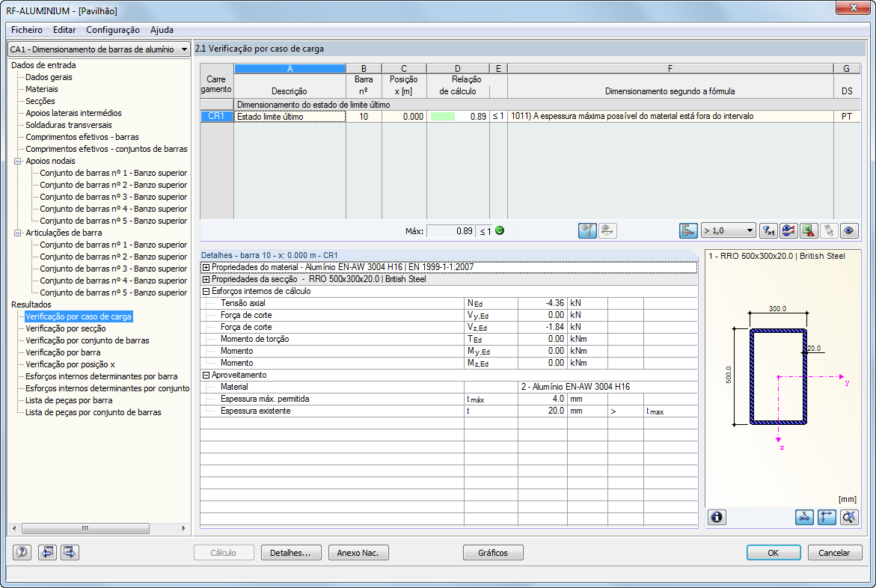Select Secções tree item
The image size is (876, 588).
click(40, 101)
